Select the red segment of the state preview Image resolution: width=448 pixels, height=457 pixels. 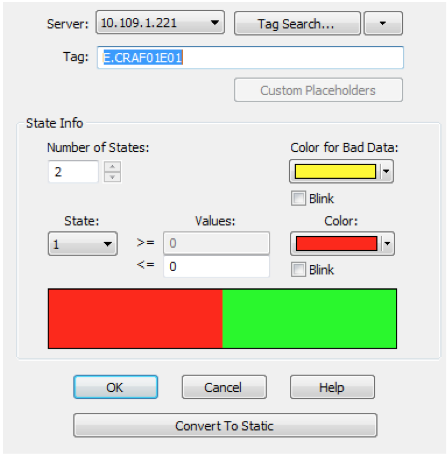(x=135, y=319)
